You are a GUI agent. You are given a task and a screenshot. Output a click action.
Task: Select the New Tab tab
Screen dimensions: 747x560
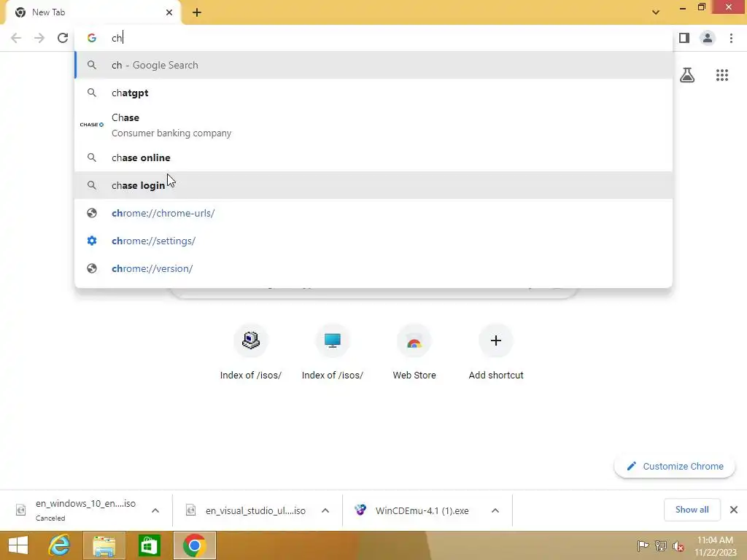(x=93, y=12)
